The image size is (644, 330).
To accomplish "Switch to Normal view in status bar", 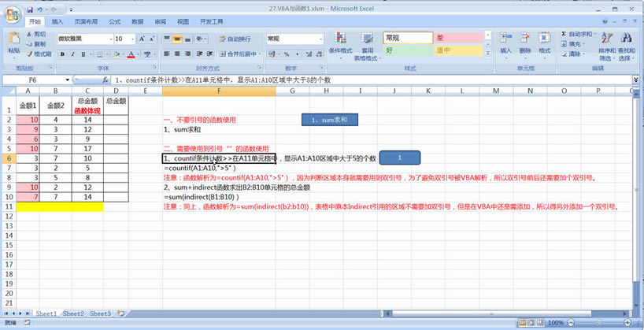I will [522, 323].
